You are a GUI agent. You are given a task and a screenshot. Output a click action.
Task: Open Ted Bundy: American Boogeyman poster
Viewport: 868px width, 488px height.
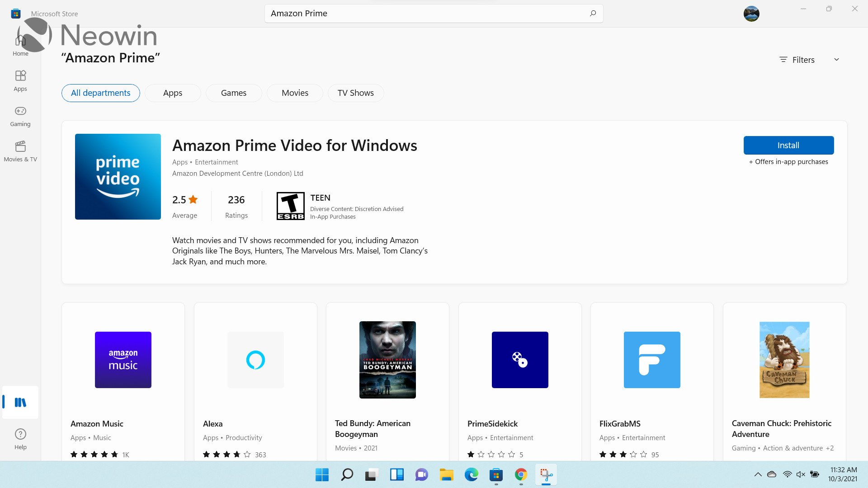387,360
